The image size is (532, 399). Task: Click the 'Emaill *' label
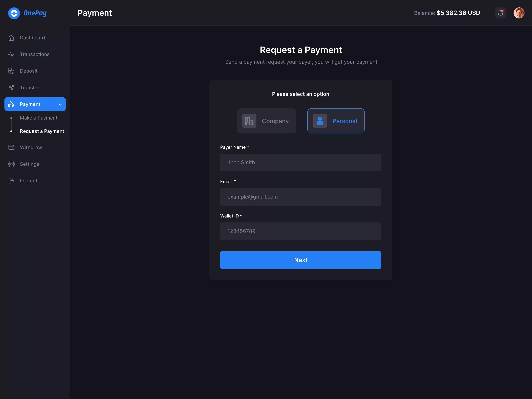(228, 182)
